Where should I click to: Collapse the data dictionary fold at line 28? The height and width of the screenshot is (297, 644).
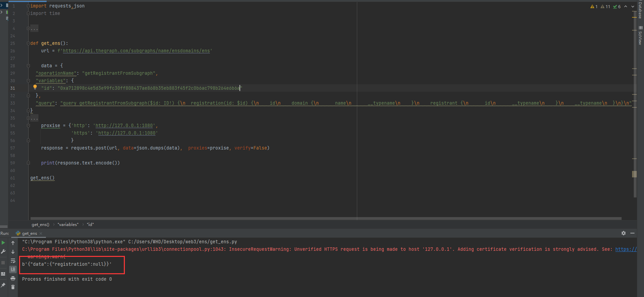pyautogui.click(x=29, y=66)
